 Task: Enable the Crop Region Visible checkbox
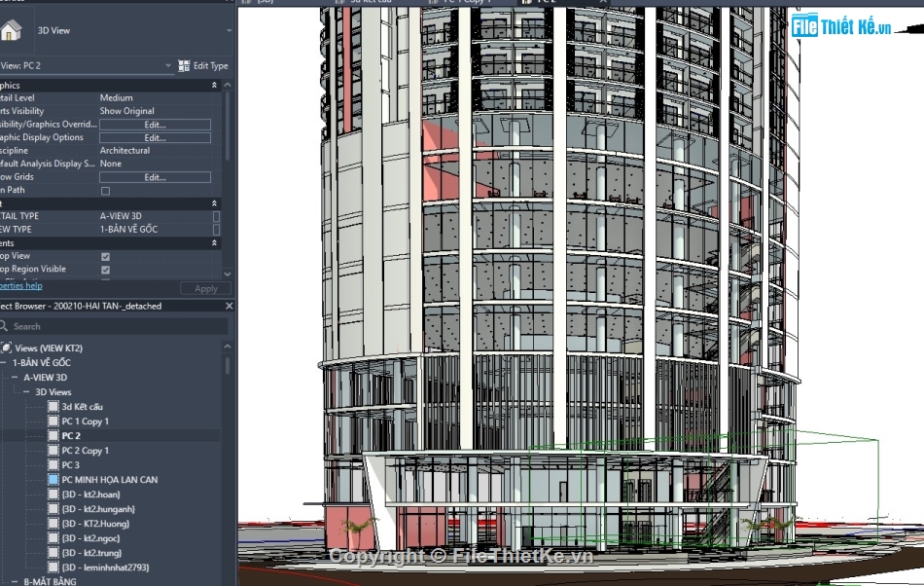tap(105, 269)
